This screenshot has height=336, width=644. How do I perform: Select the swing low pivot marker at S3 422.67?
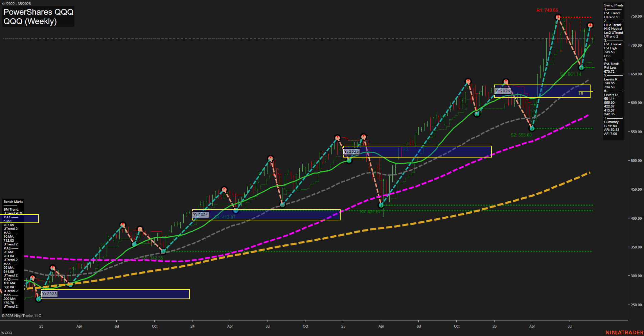(381, 205)
